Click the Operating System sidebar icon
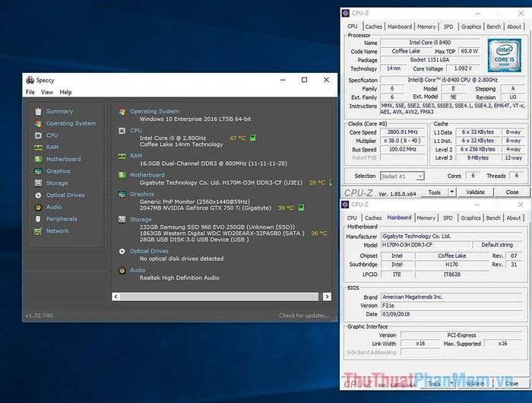This screenshot has height=403, width=532. (38, 124)
